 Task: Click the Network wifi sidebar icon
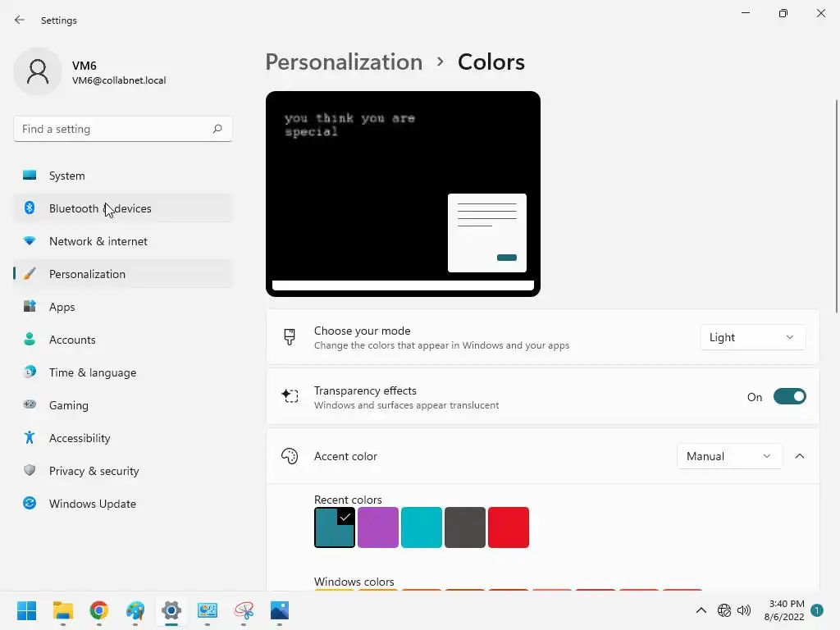(30, 241)
